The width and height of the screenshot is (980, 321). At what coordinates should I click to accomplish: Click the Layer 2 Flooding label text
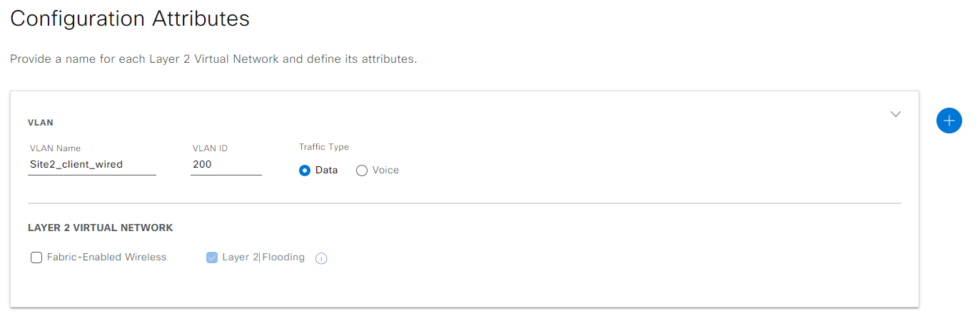263,258
